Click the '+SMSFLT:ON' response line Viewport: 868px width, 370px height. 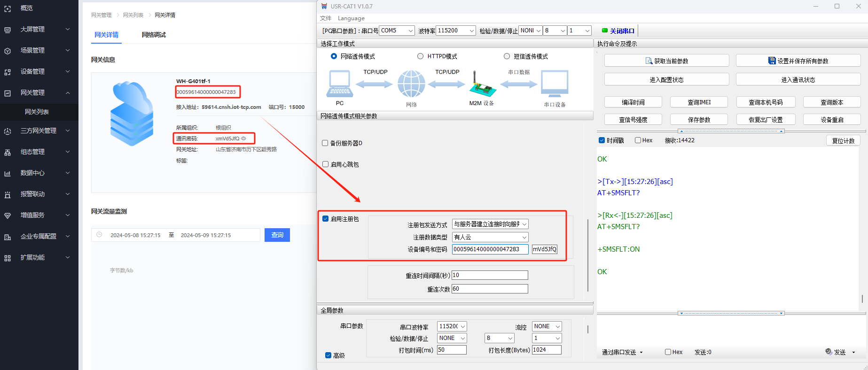coord(618,249)
